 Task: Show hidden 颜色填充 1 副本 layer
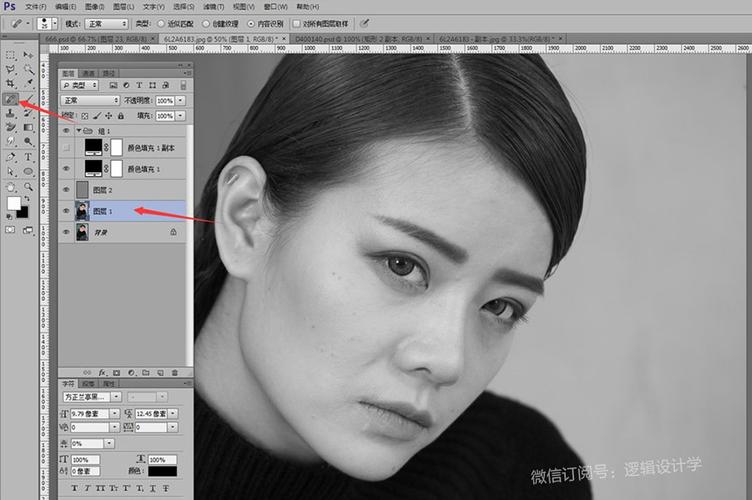pyautogui.click(x=66, y=148)
